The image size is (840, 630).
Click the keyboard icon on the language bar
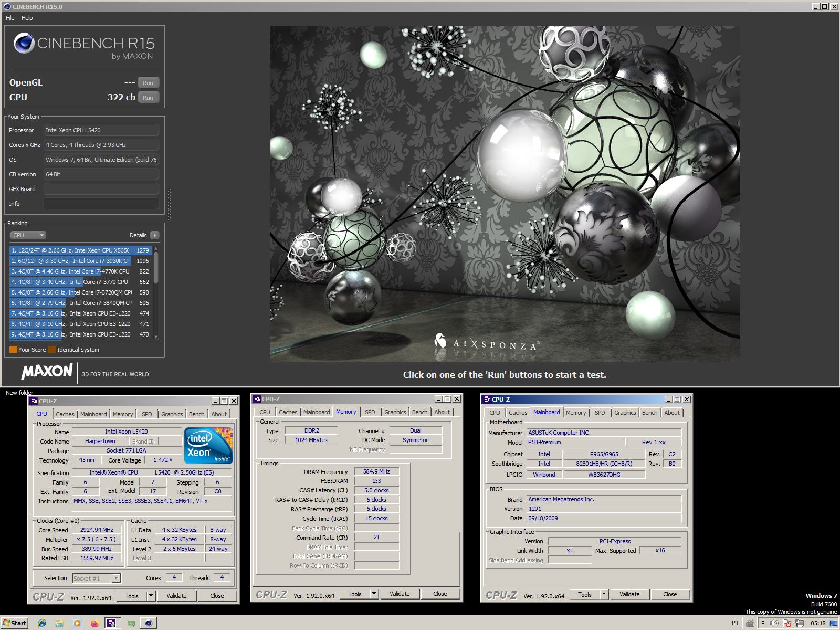751,623
